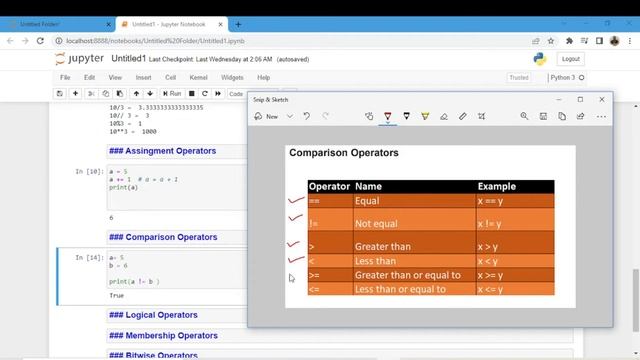This screenshot has width=640, height=360.
Task: Select code cell In [14]
Action: [177, 270]
